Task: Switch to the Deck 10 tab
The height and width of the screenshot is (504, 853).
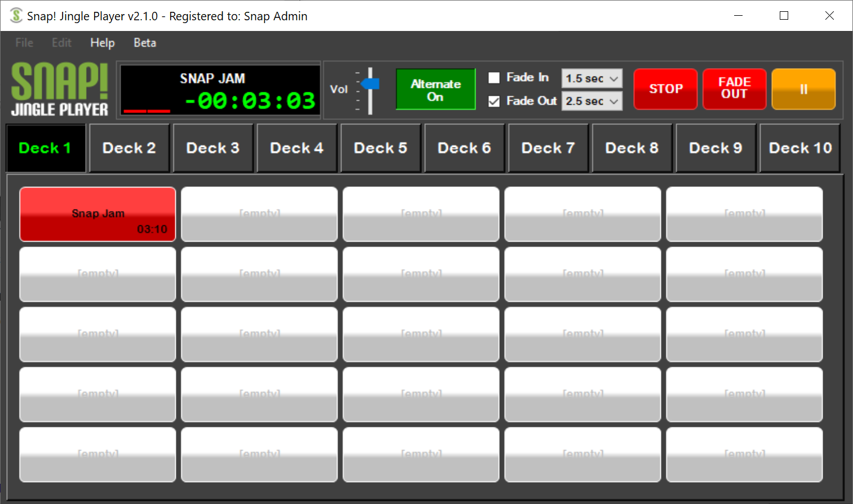Action: (x=800, y=148)
